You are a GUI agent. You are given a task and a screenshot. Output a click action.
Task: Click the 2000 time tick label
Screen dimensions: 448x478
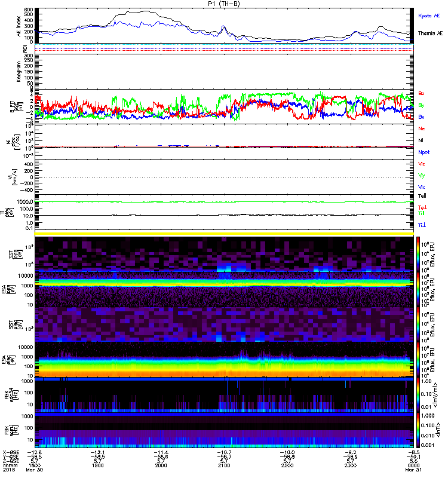161,465
